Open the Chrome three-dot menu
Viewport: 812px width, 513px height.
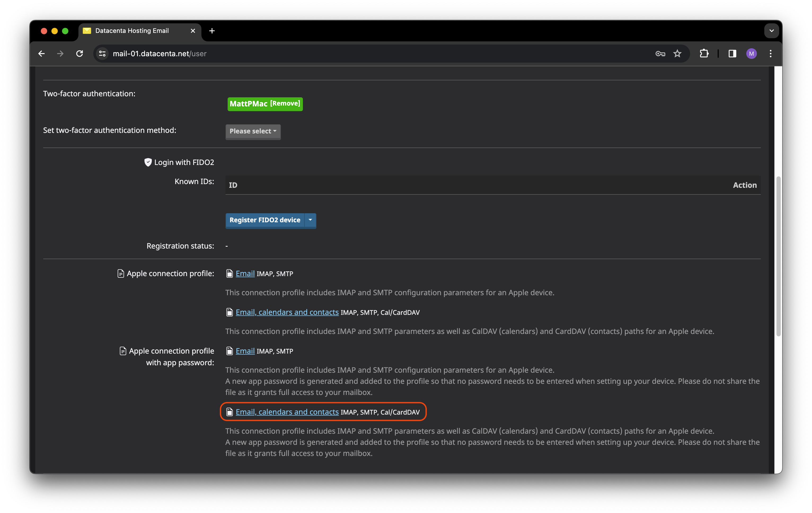point(770,54)
